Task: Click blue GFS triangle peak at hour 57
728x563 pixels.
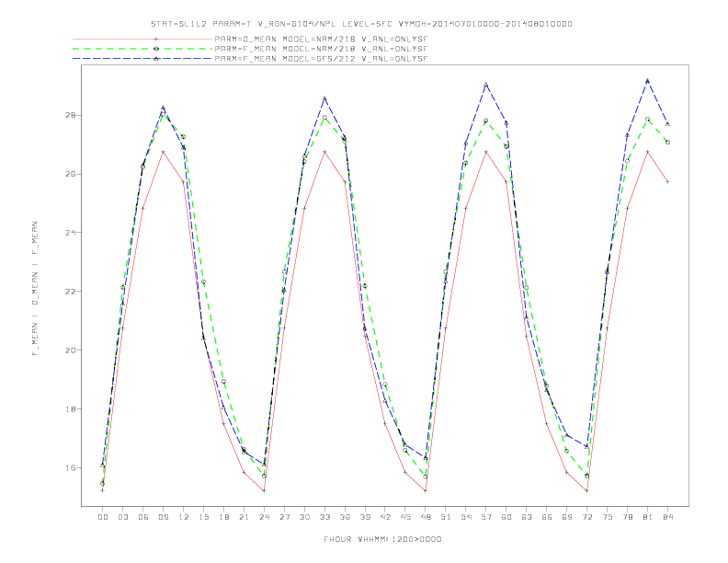Action: click(x=486, y=85)
